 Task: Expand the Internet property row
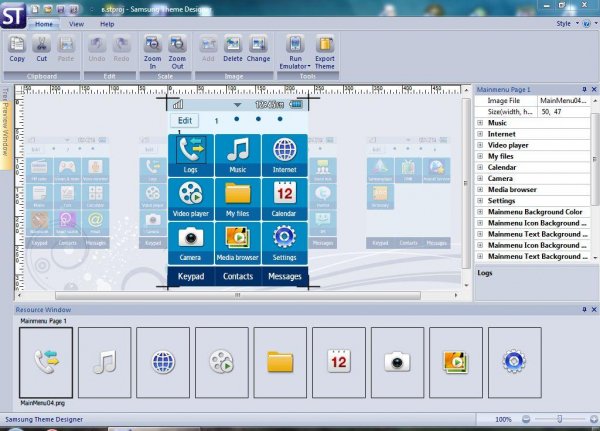(480, 134)
